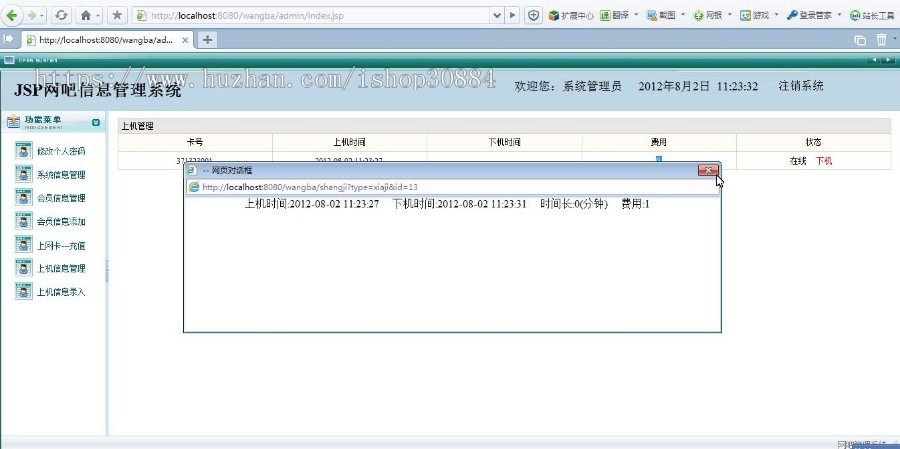Screen dimensions: 900x449
Task: Expand the 截图 dropdown arrow
Action: 682,15
